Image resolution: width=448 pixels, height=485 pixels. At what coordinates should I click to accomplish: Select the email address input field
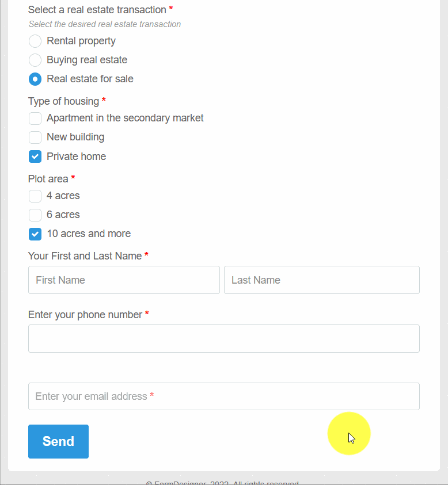point(224,396)
